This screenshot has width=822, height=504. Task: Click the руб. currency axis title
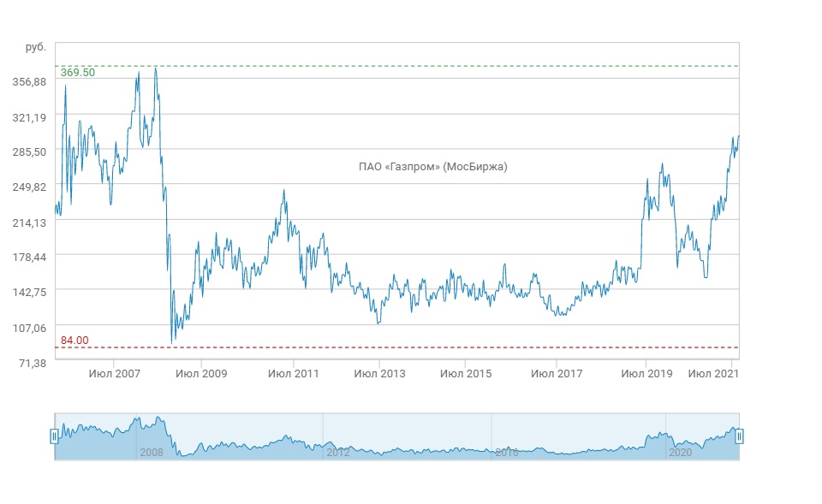(36, 47)
